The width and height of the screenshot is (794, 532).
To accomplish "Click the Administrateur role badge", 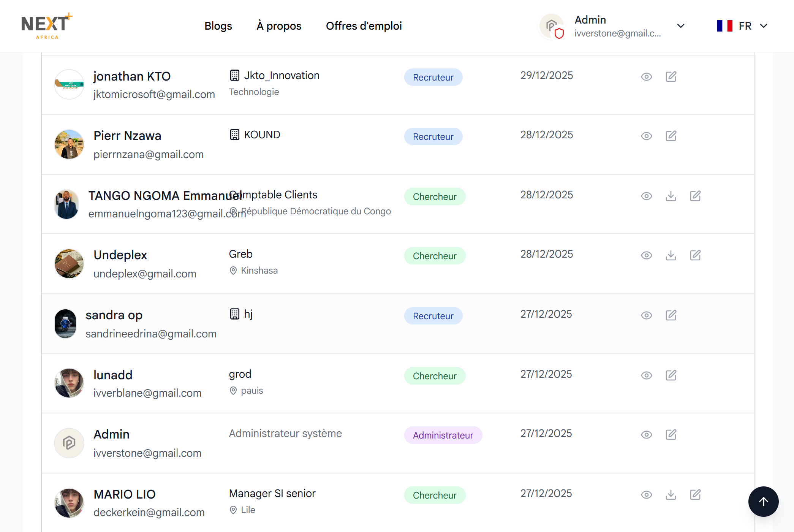I will [443, 435].
